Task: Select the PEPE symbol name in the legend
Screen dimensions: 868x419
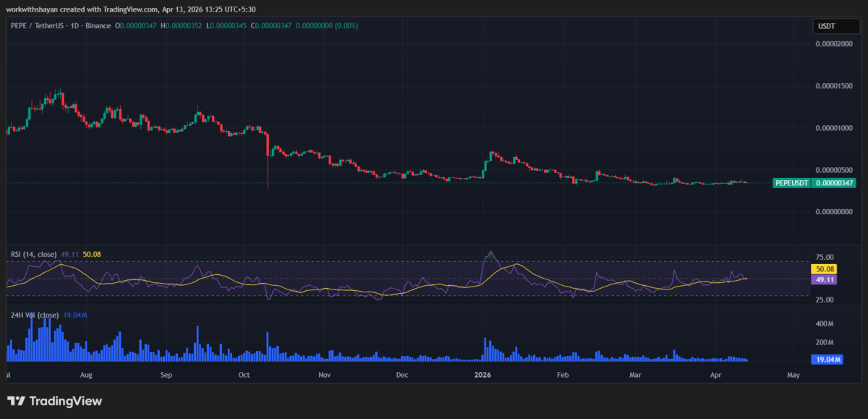Action: point(18,26)
